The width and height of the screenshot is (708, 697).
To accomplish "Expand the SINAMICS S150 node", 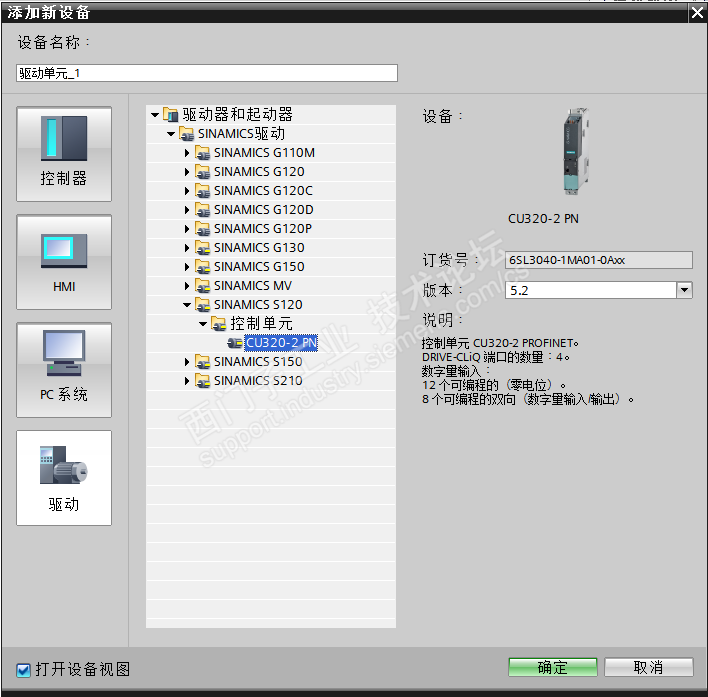I will [186, 362].
